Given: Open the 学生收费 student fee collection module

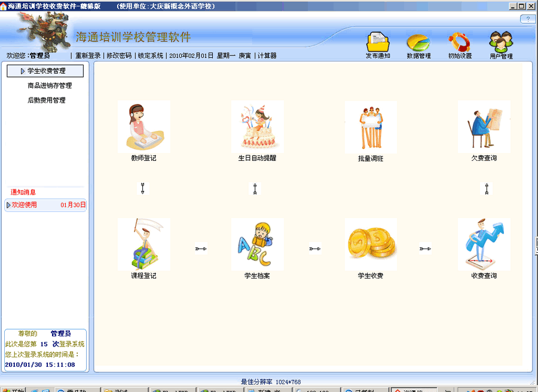Looking at the screenshot, I should tap(370, 244).
